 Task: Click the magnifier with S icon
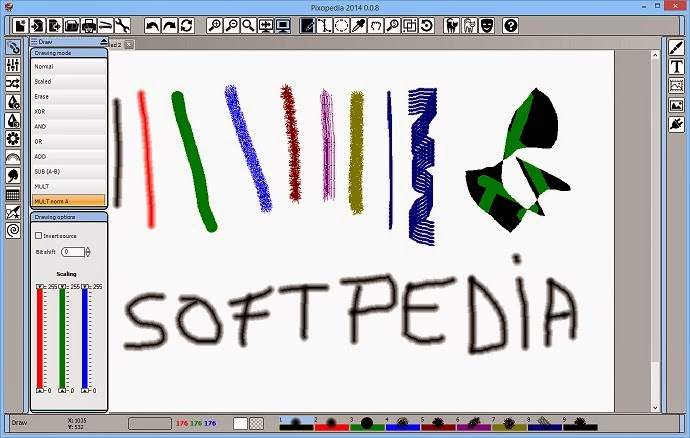393,26
